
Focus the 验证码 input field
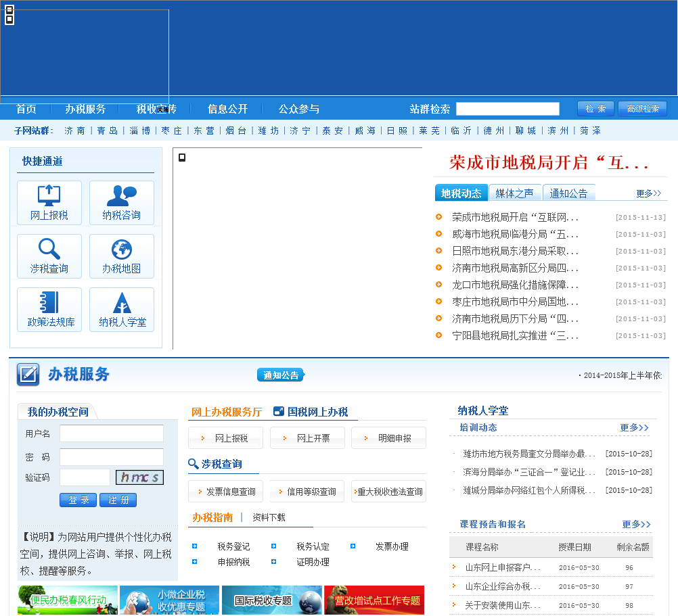click(x=85, y=477)
